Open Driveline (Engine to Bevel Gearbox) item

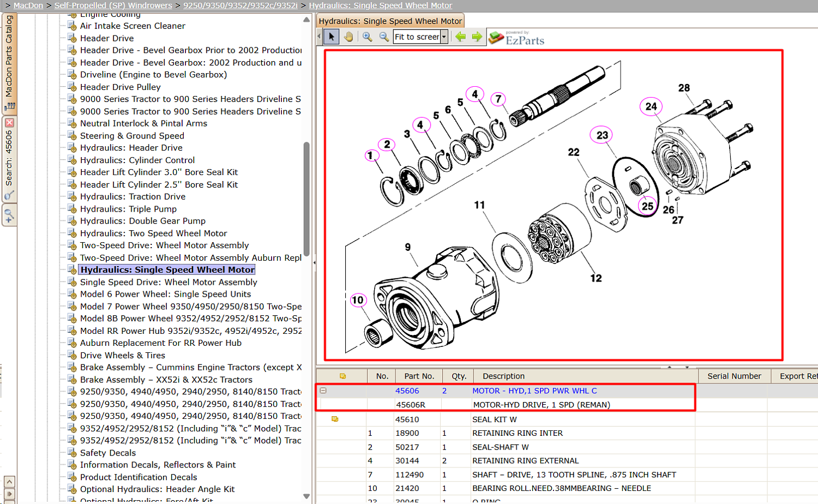pos(153,75)
